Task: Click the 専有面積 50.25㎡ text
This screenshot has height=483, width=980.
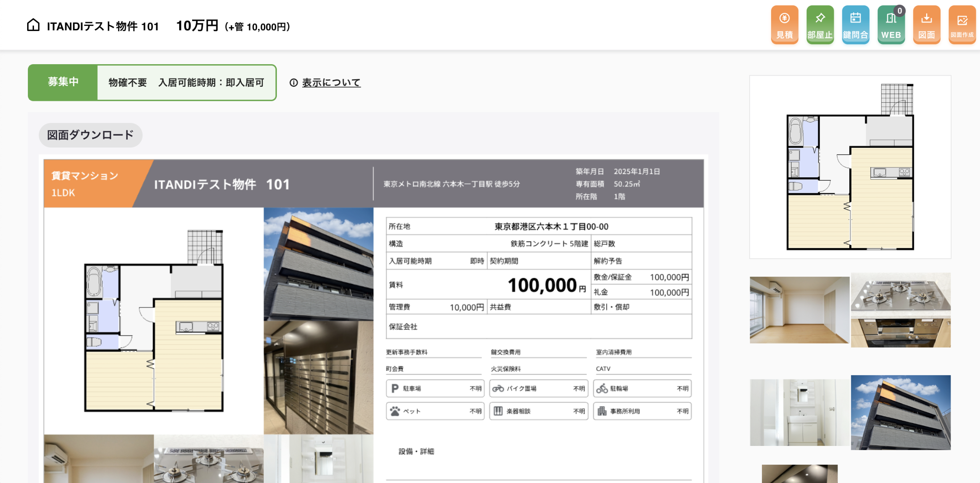Action: point(608,184)
